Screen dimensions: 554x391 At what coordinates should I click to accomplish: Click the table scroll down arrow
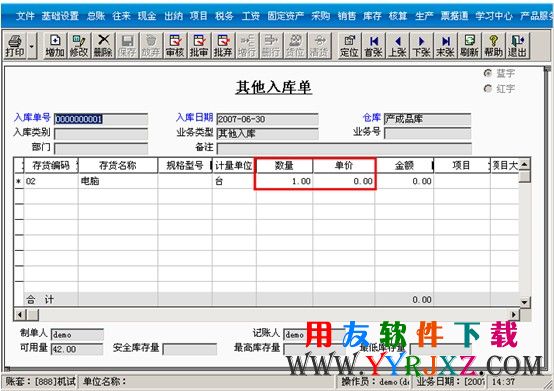524,301
